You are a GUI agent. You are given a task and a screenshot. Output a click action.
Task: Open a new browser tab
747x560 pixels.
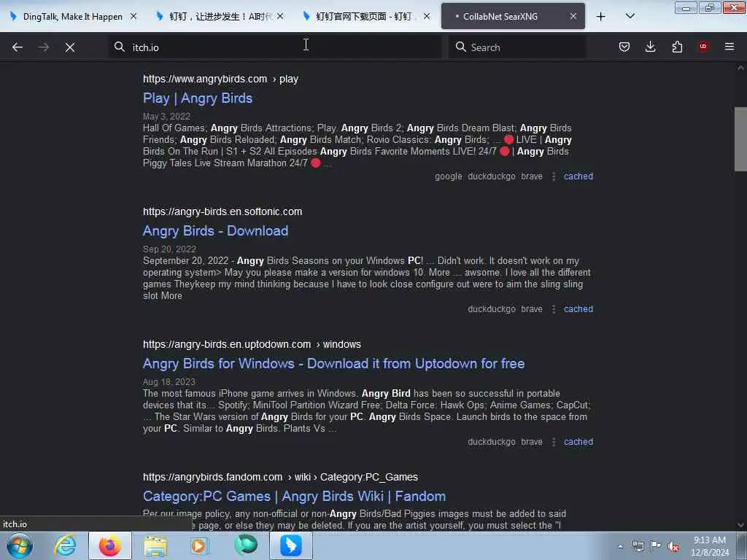pos(601,17)
